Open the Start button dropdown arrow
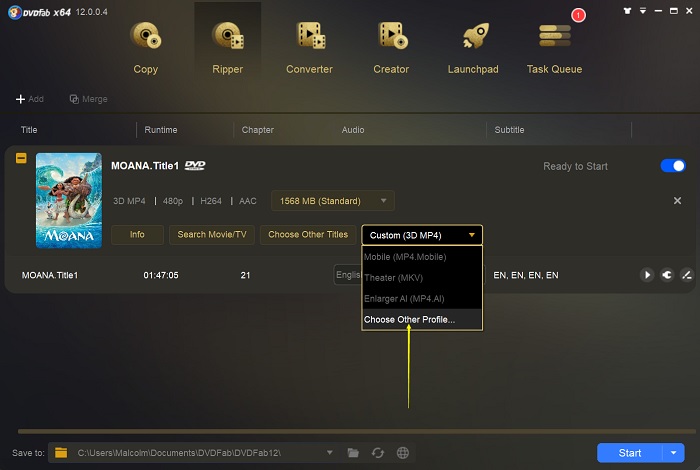This screenshot has height=470, width=700. 674,453
